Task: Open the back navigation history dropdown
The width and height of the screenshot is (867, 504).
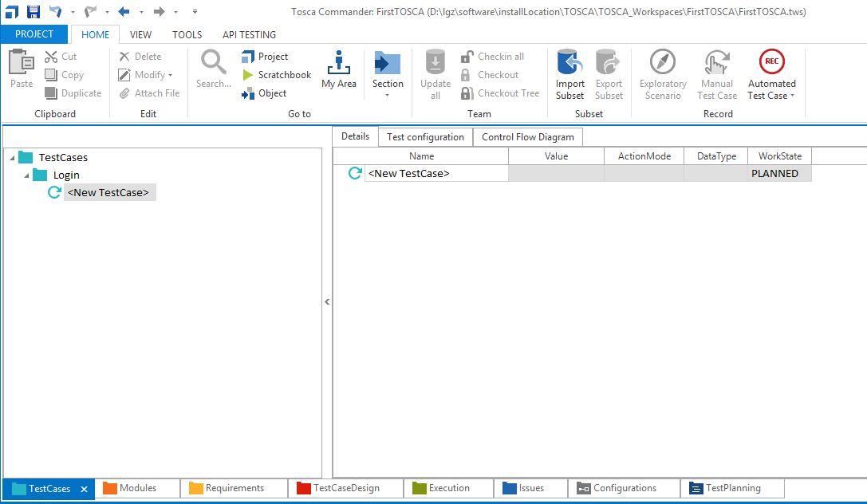Action: pos(141,12)
